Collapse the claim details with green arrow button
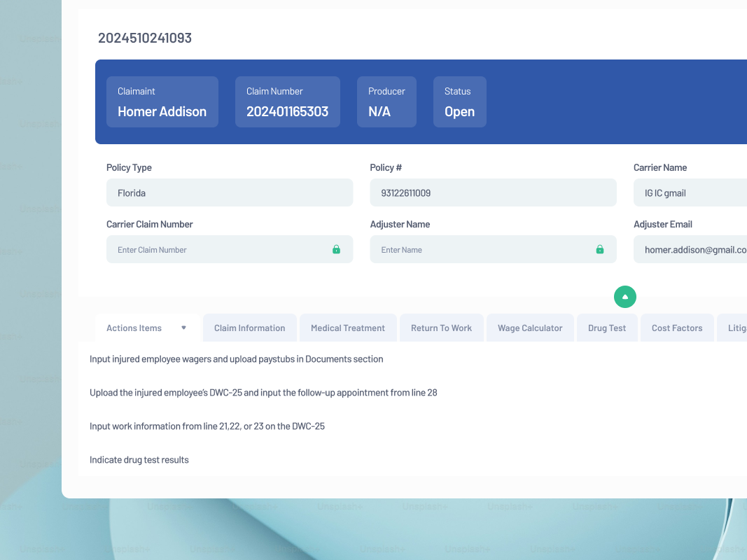The height and width of the screenshot is (560, 747). 625,297
